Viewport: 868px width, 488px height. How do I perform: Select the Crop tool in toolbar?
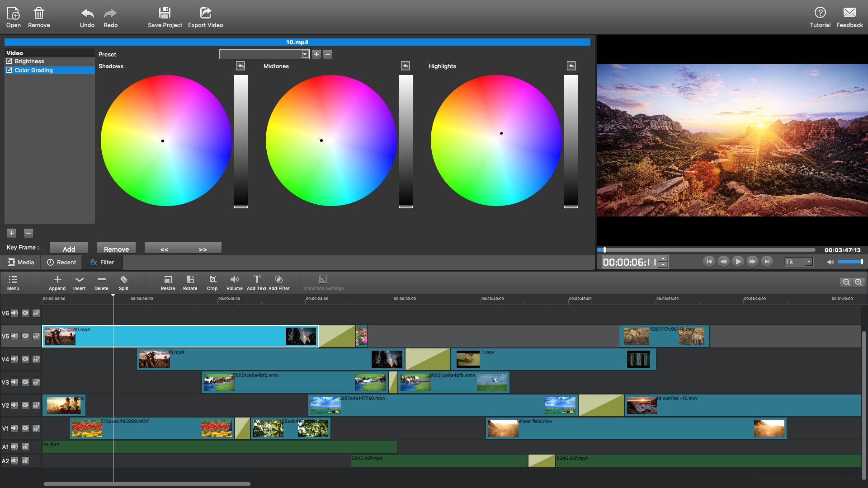pos(212,282)
